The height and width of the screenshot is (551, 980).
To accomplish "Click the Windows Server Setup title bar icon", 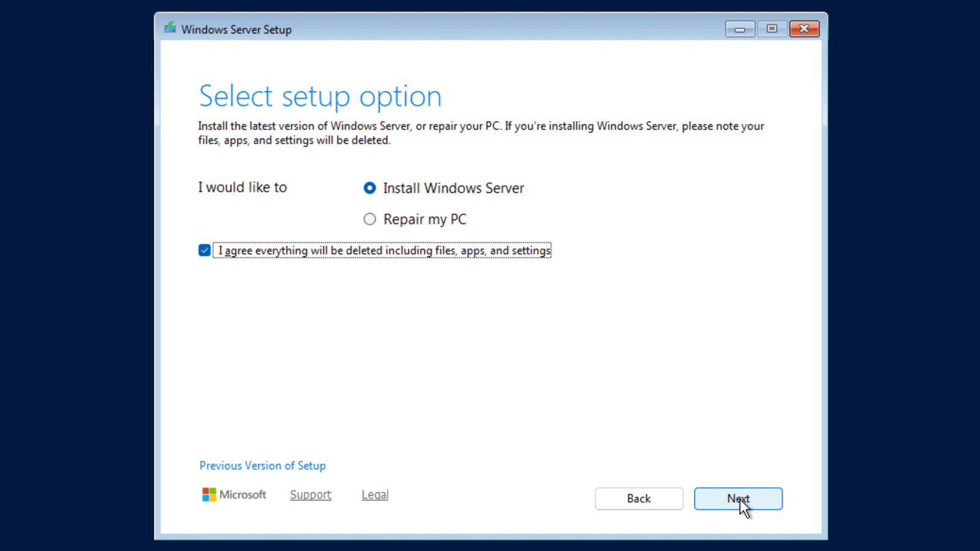I will [x=170, y=28].
